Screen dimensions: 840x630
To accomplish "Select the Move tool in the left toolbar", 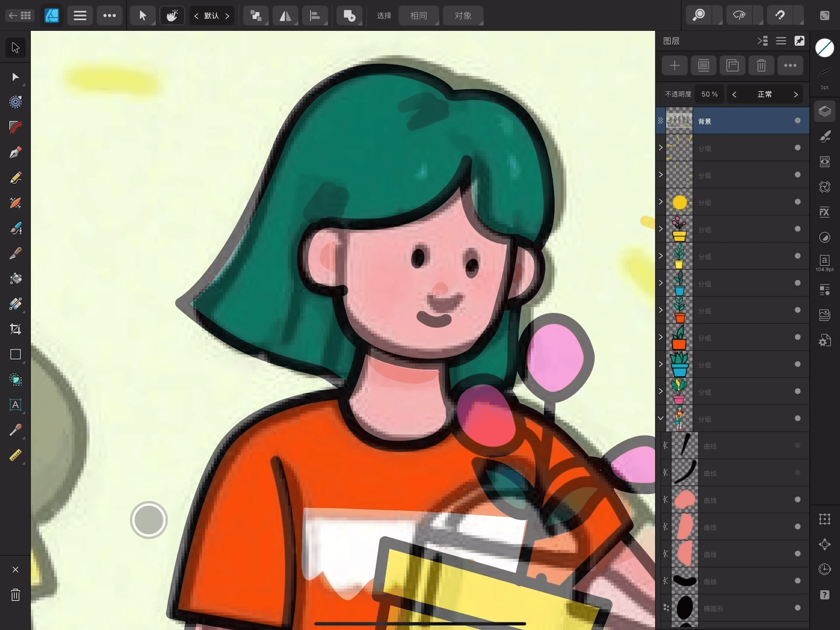I will click(x=15, y=78).
